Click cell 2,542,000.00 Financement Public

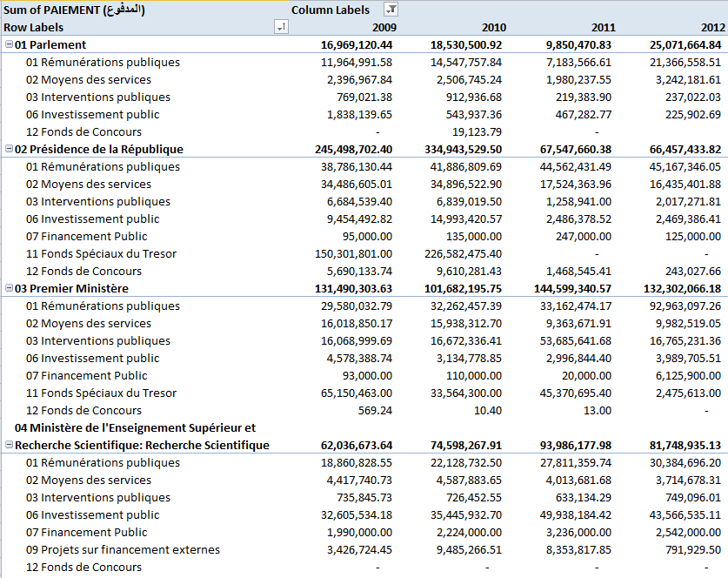point(689,533)
